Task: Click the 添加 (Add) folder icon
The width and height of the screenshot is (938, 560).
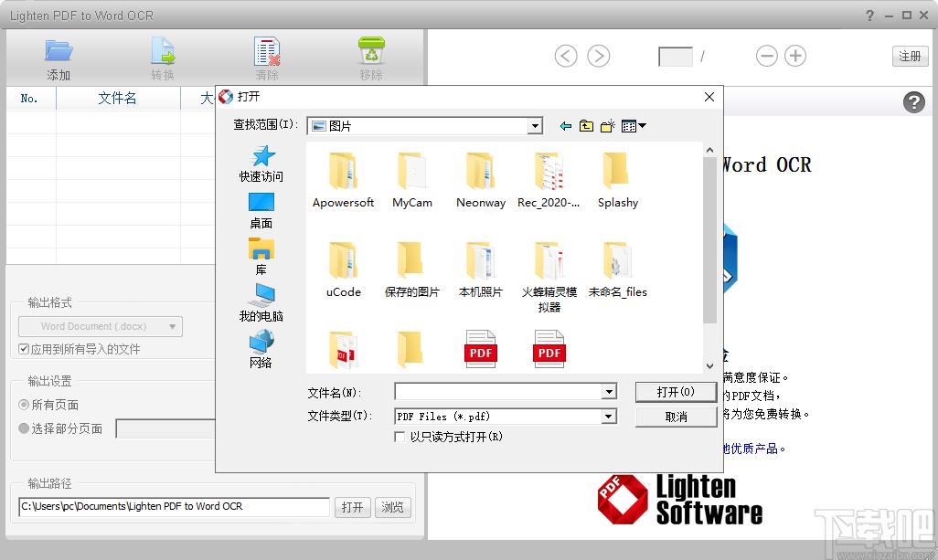Action: (59, 51)
